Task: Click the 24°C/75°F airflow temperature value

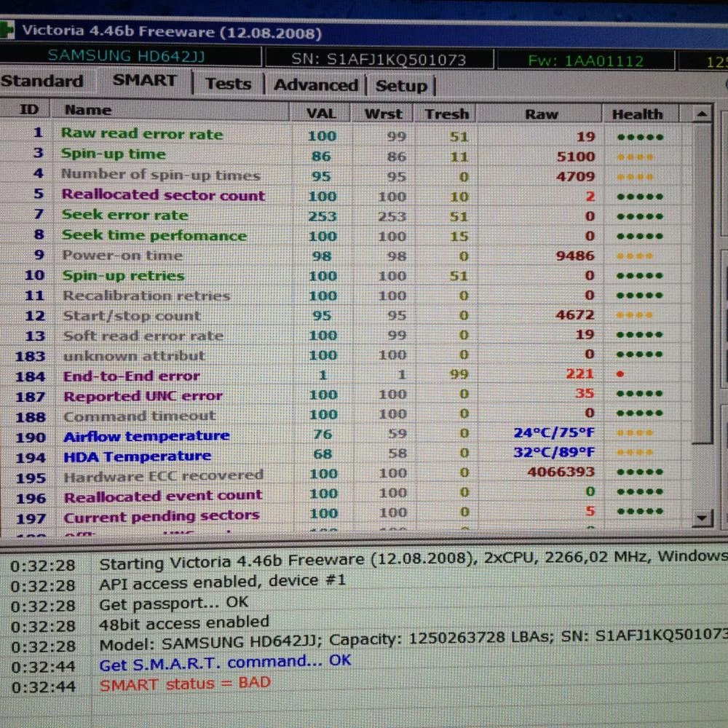Action: pyautogui.click(x=553, y=432)
